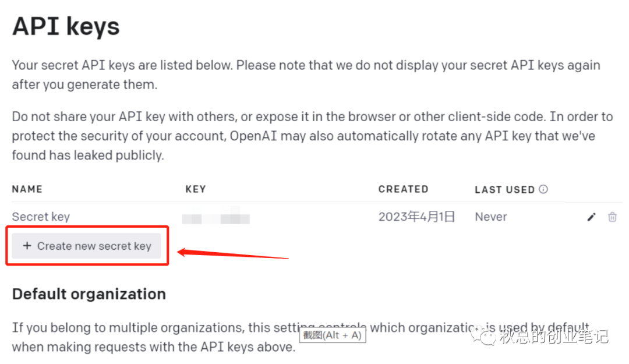Click the plus icon in the create key button

[27, 246]
